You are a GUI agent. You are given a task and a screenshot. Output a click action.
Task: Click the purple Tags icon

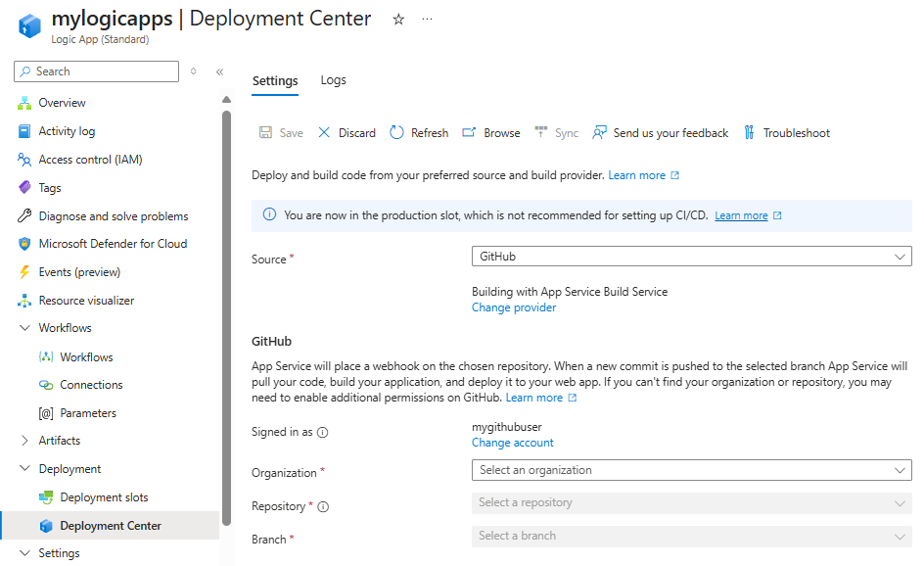pyautogui.click(x=24, y=188)
